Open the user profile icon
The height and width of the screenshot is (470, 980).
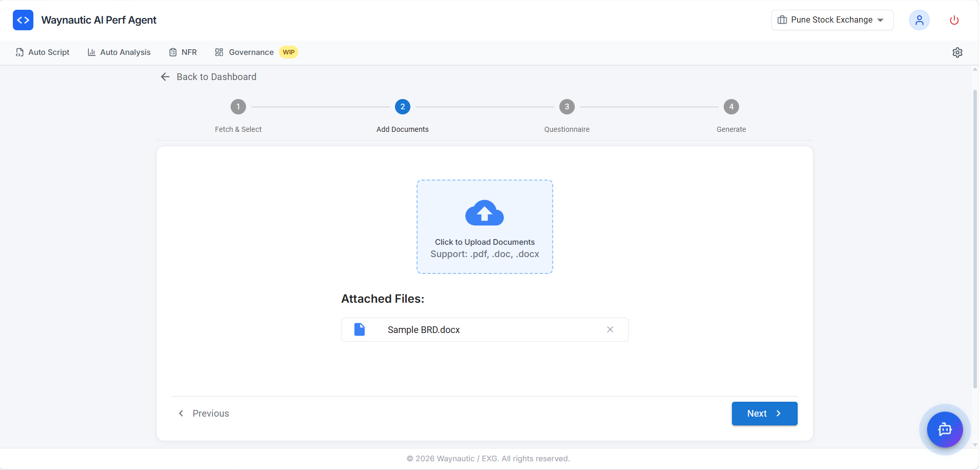[x=919, y=20]
